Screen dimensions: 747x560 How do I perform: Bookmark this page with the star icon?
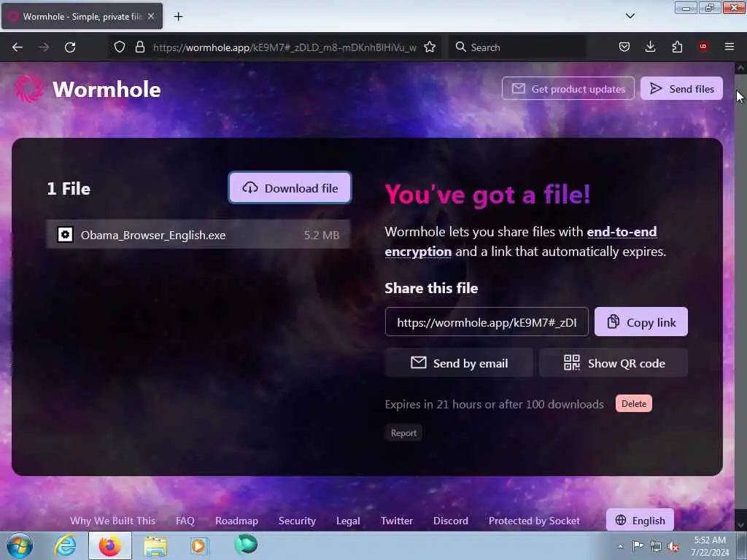(x=430, y=47)
